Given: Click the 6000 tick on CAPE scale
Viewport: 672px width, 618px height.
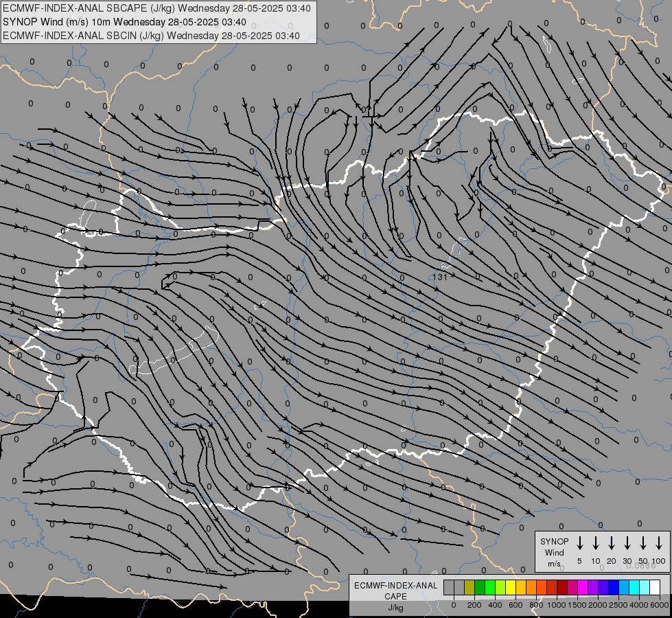Looking at the screenshot, I should coord(660,605).
